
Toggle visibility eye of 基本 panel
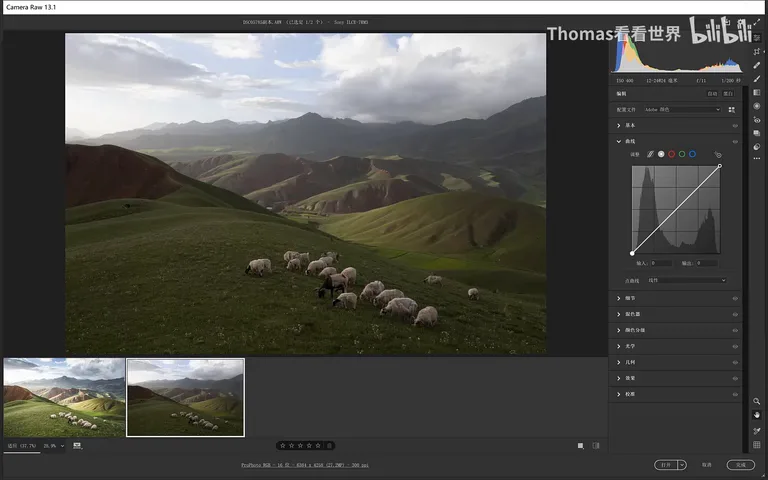click(735, 126)
